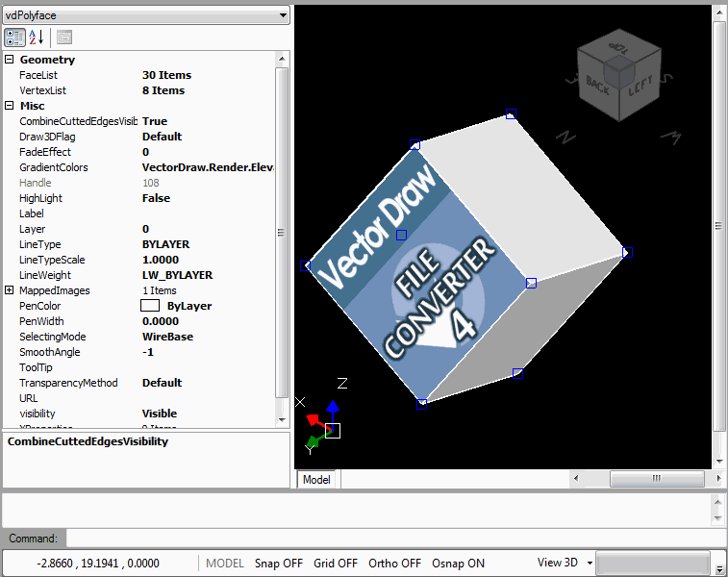Screen dimensions: 728x577
Task: Toggle Osnap ON in status bar
Action: (x=459, y=564)
